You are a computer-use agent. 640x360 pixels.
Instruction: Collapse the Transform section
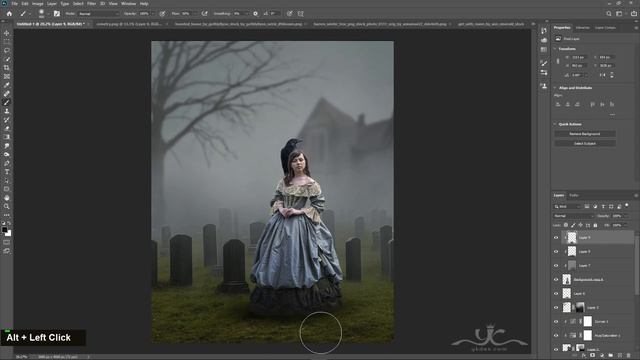point(555,49)
